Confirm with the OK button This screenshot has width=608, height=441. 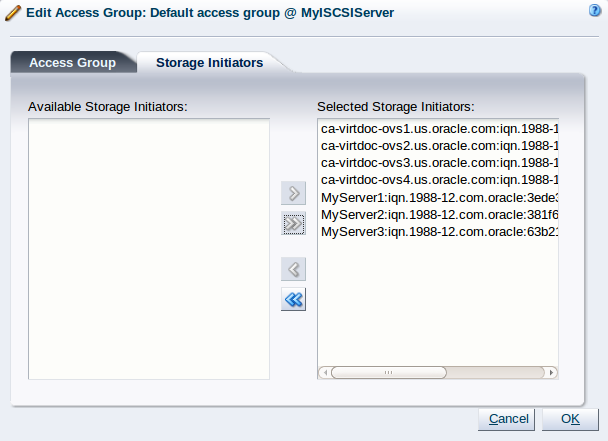[571, 418]
